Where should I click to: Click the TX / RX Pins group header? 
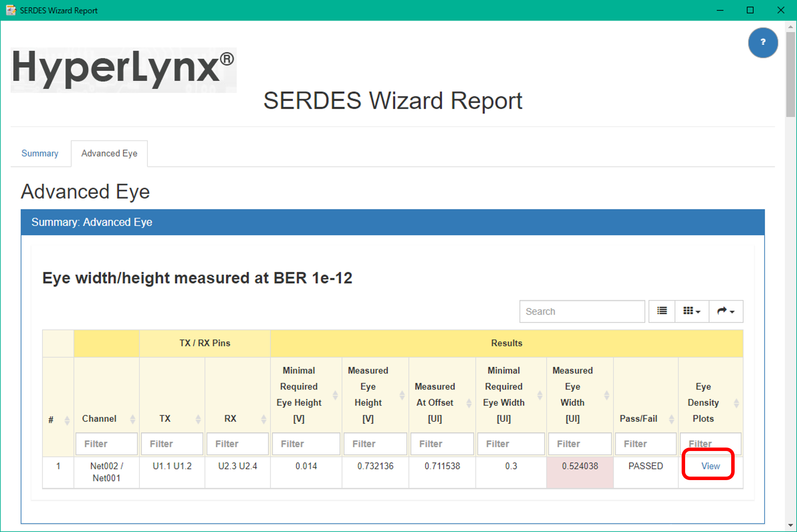205,343
